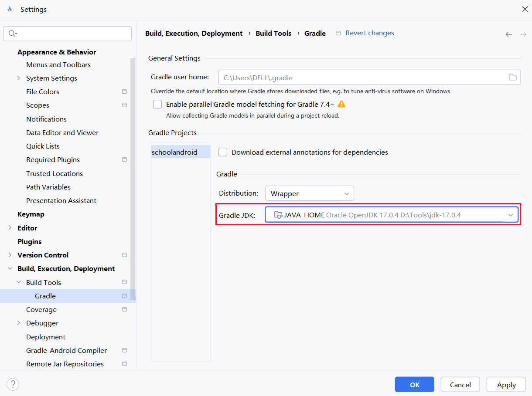Image resolution: width=532 pixels, height=396 pixels.
Task: Click the project-level icon next to Version Control
Action: (125, 255)
